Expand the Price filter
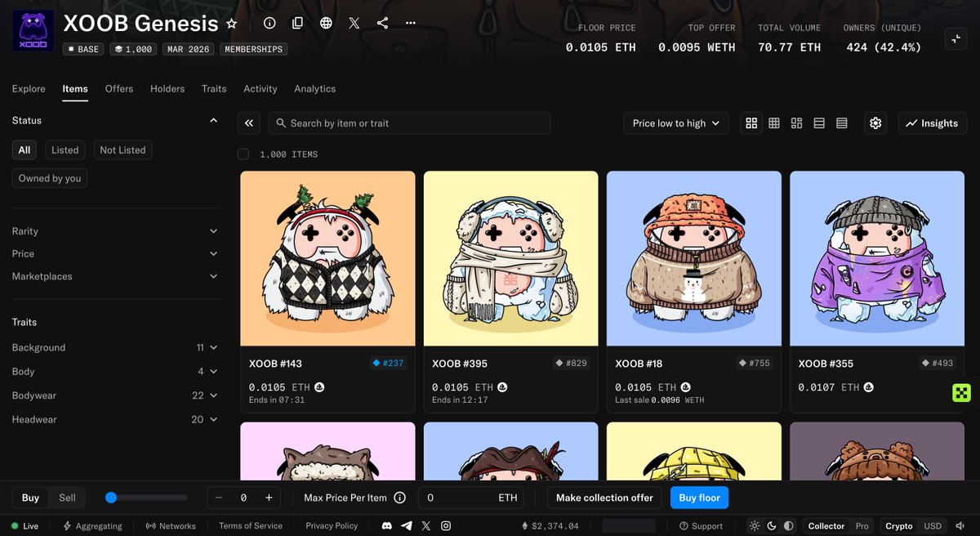 (x=115, y=254)
